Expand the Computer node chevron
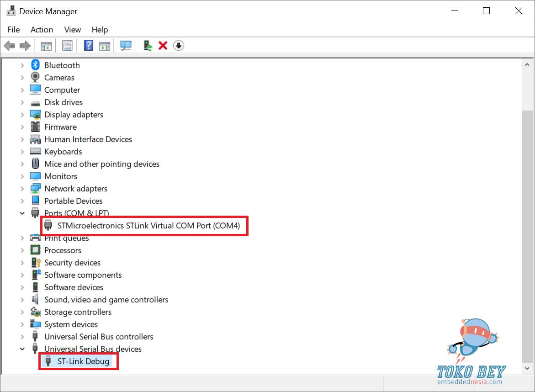 [22, 90]
